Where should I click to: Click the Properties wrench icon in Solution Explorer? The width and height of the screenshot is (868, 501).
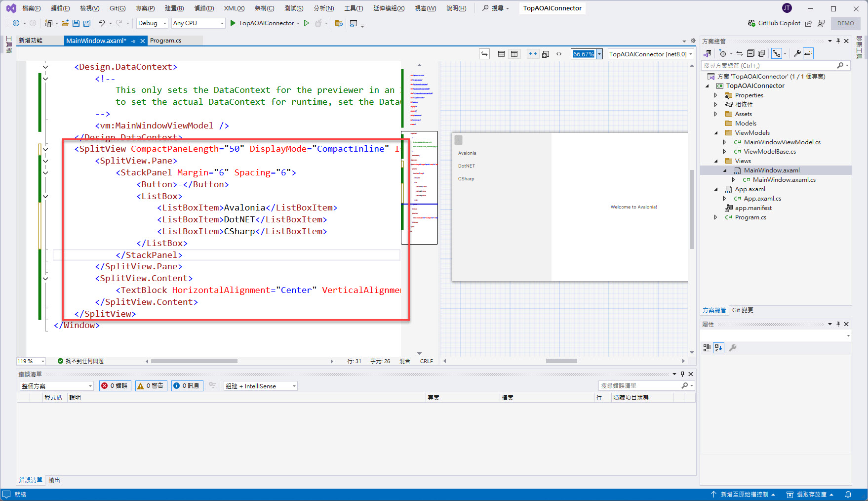[x=797, y=53]
